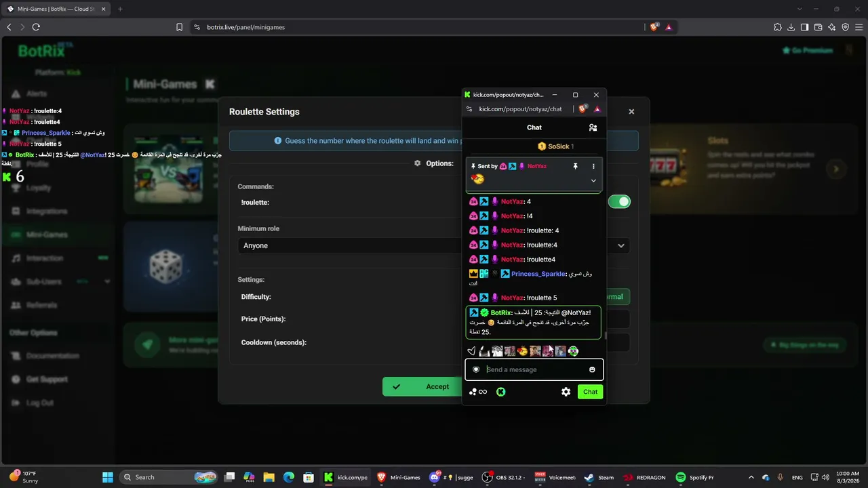Screen dimensions: 868x488
Task: Open Brave Rewards triangle icon
Action: [x=669, y=27]
